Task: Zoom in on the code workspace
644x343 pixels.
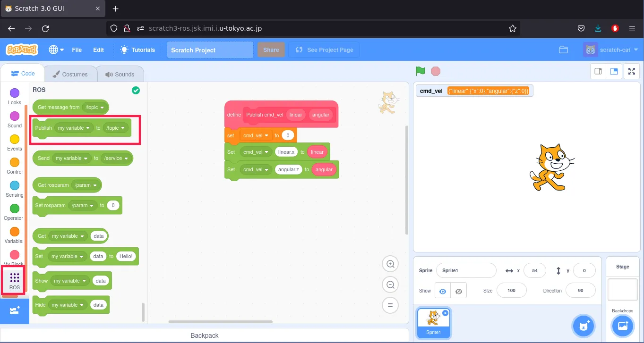Action: pyautogui.click(x=390, y=264)
